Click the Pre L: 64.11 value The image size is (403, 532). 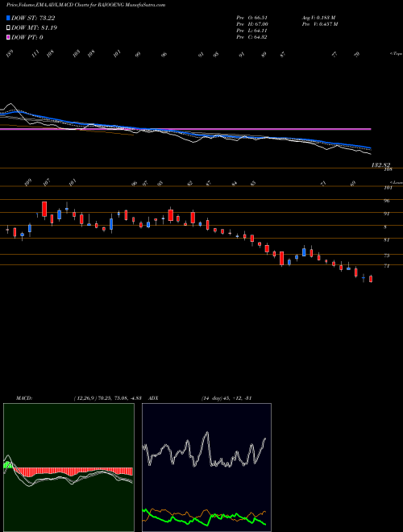251,31
